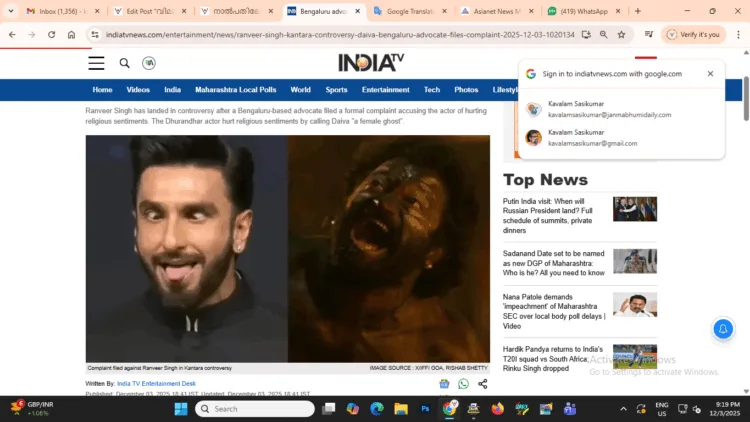Viewport: 750px width, 422px height.
Task: Click the share icon below the image
Action: coord(482,384)
